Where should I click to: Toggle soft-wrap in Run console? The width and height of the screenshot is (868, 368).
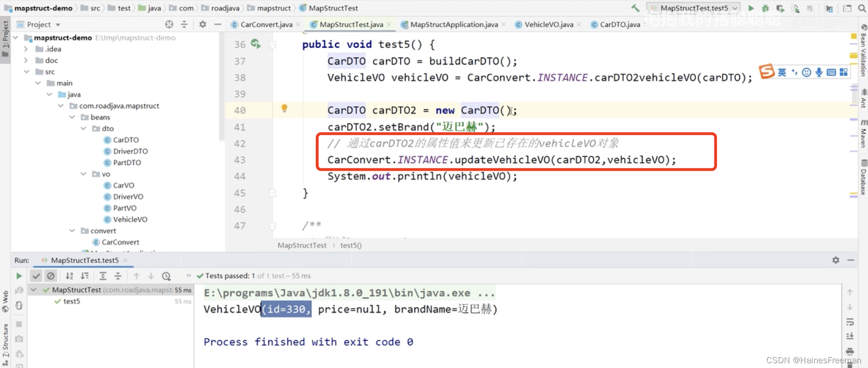[x=850, y=322]
